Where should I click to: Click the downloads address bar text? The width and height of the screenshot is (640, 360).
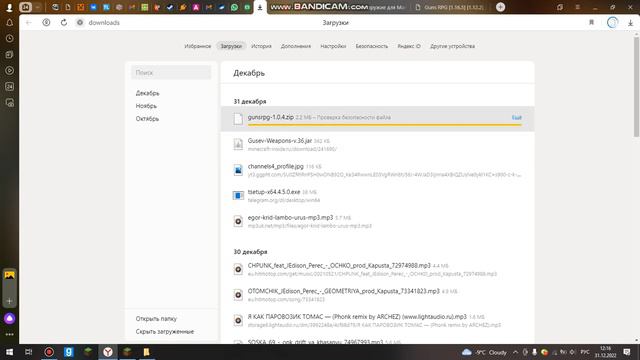click(x=104, y=22)
